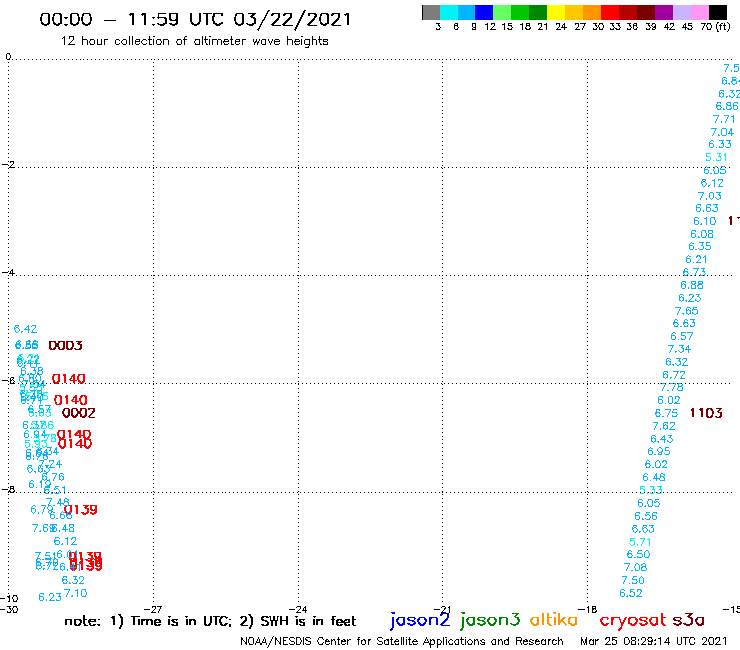
Task: Click the "7.62" wave height value
Action: coord(664,426)
